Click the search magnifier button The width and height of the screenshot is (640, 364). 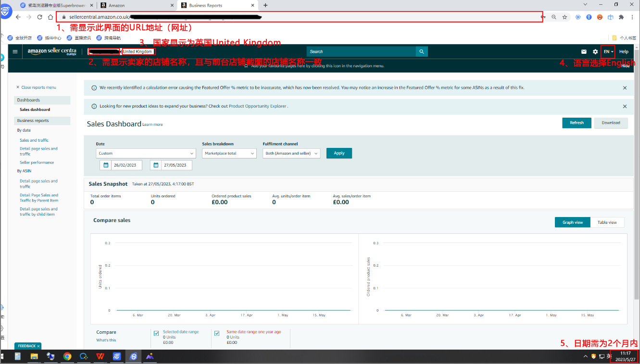[x=422, y=51]
